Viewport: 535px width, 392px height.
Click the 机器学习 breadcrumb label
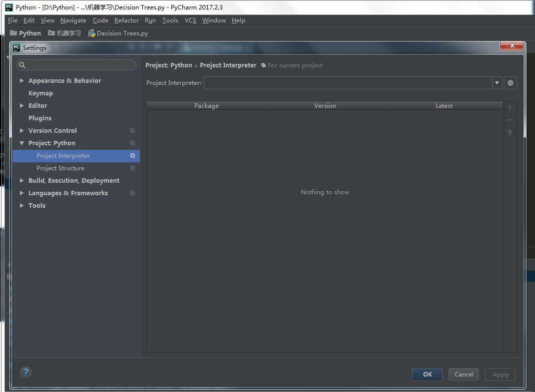[68, 33]
